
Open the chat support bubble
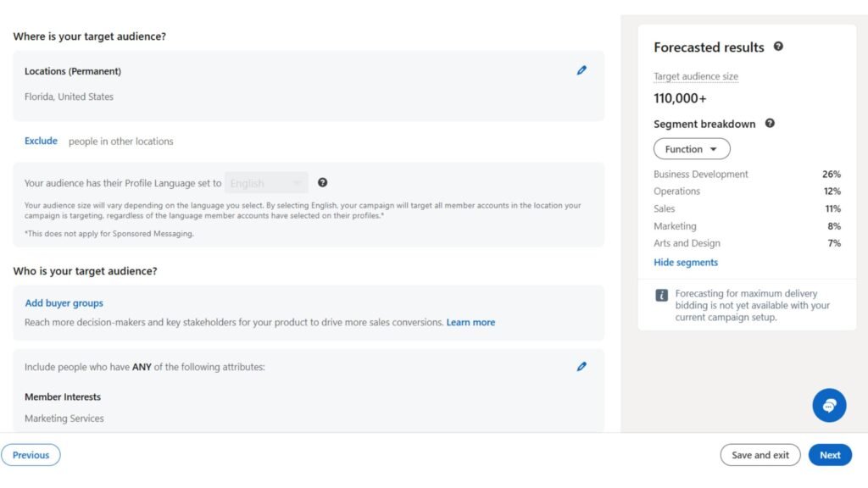(x=829, y=405)
